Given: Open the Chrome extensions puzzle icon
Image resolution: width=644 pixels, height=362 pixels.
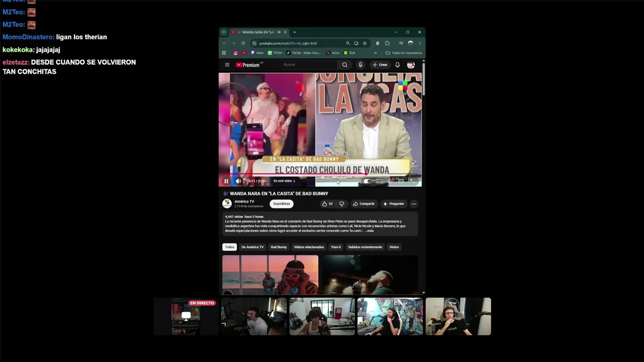Looking at the screenshot, I should 387,43.
